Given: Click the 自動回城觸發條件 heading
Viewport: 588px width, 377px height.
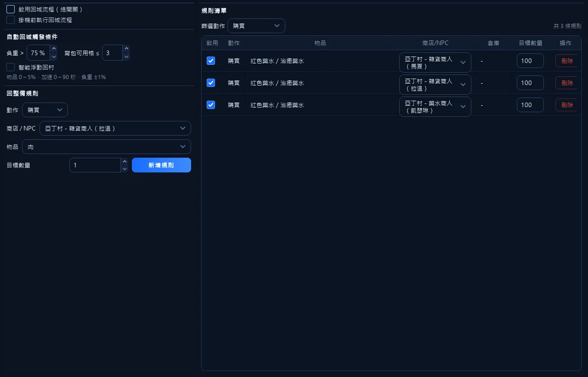Looking at the screenshot, I should pos(32,37).
